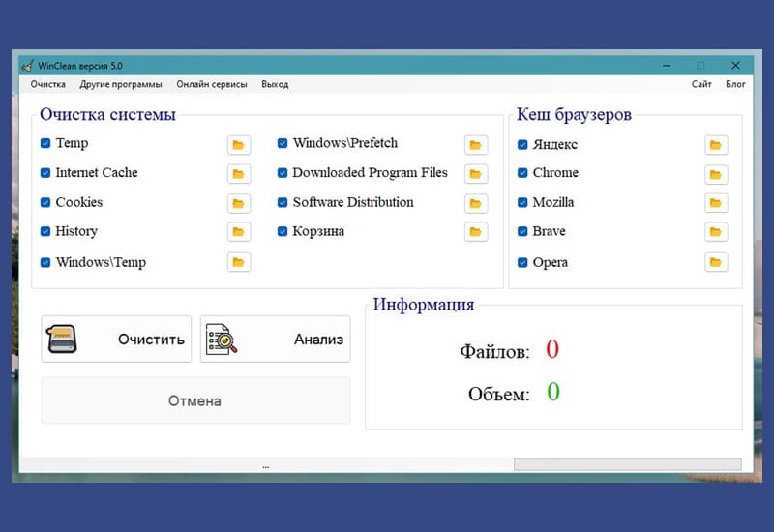Open the Software Distribution folder icon
This screenshot has height=532, width=774.
476,203
